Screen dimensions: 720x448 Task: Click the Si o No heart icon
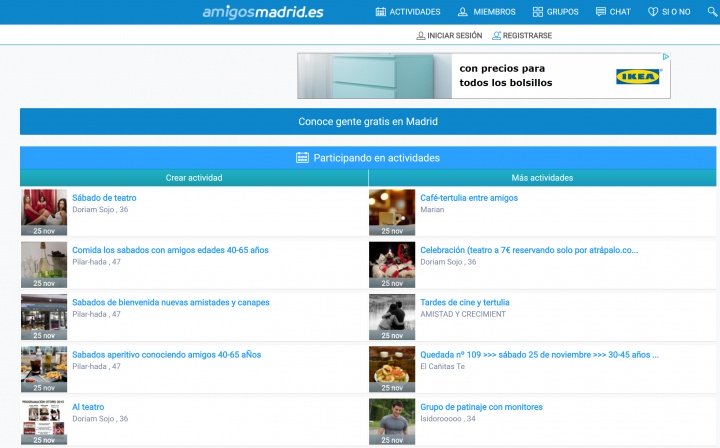point(653,12)
